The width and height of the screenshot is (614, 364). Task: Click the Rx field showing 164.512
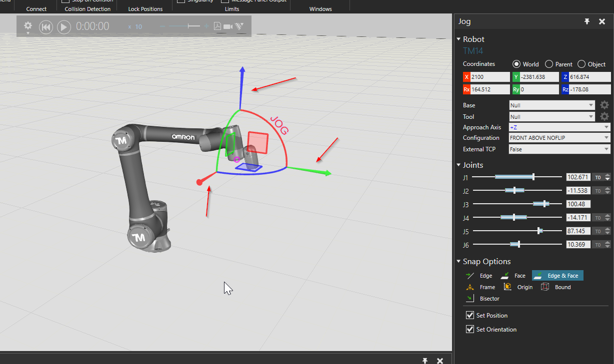point(490,89)
